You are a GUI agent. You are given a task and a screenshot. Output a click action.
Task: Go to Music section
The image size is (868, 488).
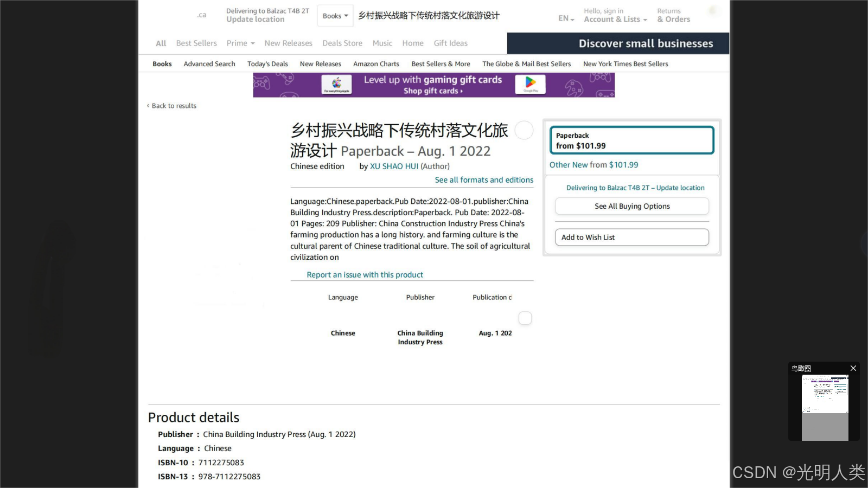tap(382, 43)
